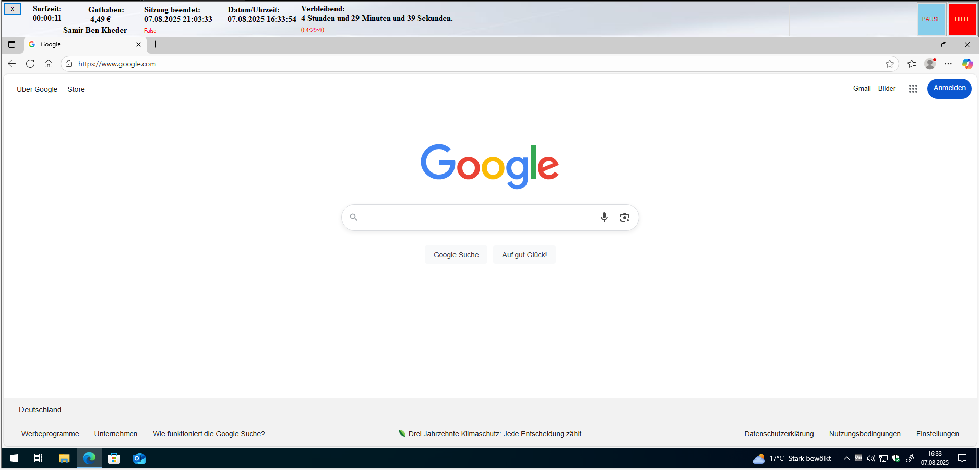The image size is (980, 470).
Task: Open the Nutzungsbedingungen link
Action: click(x=865, y=434)
